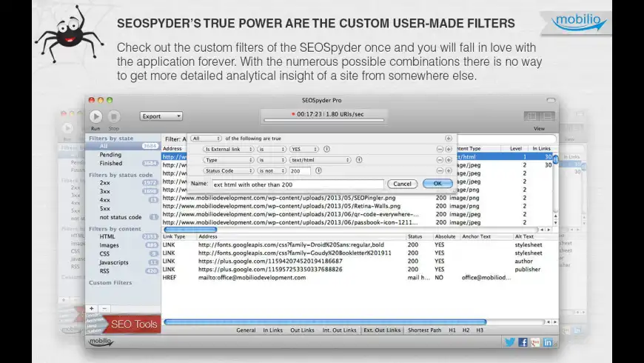Click the filter Name input field

tap(298, 184)
